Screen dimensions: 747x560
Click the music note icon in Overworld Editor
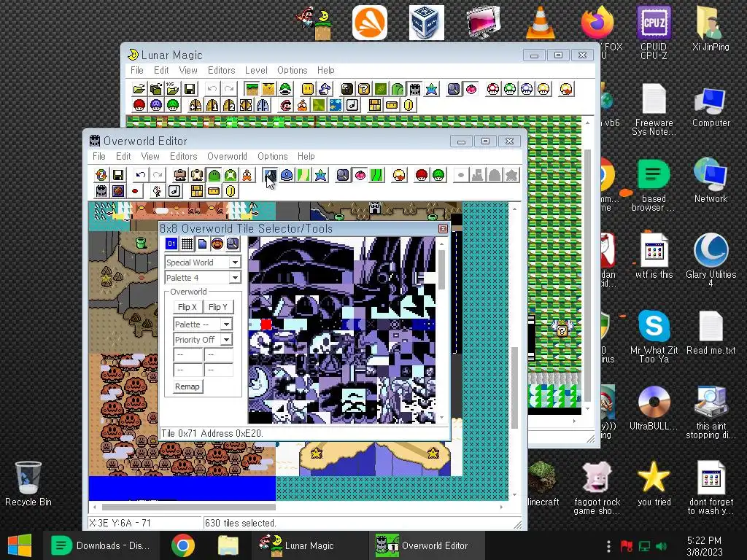tap(174, 192)
